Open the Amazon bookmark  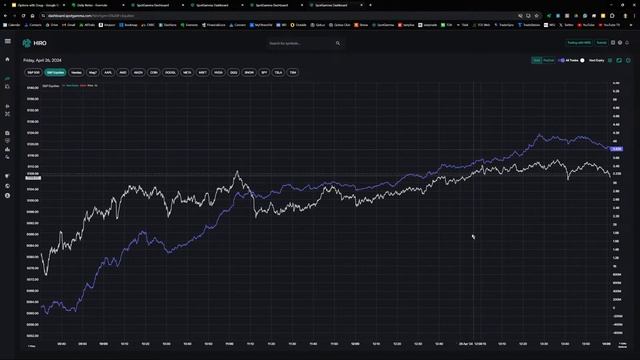107,25
